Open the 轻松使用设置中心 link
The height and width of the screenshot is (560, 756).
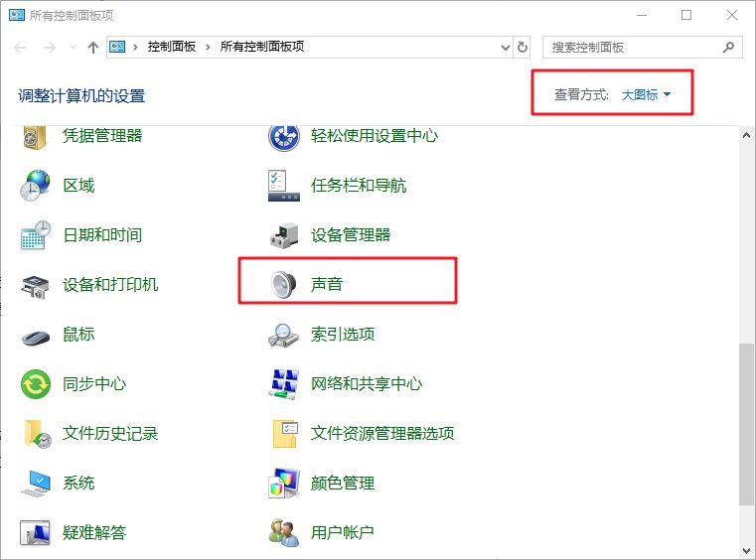375,136
